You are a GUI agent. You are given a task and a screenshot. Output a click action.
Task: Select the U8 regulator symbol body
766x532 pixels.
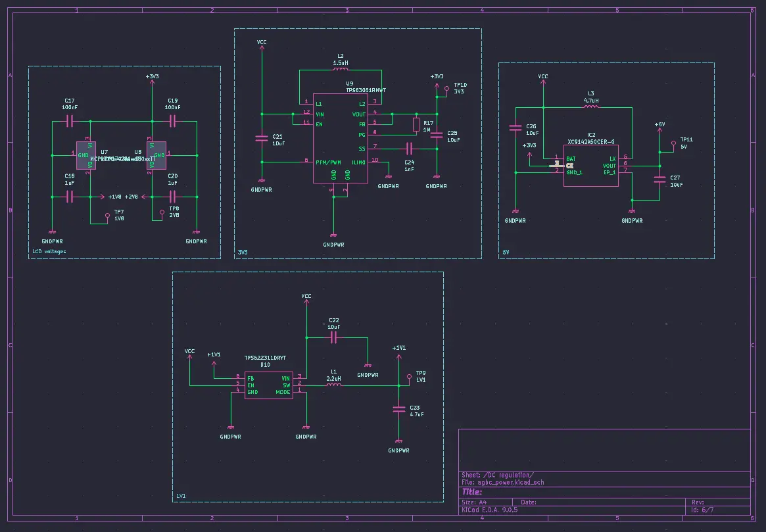pyautogui.click(x=156, y=155)
